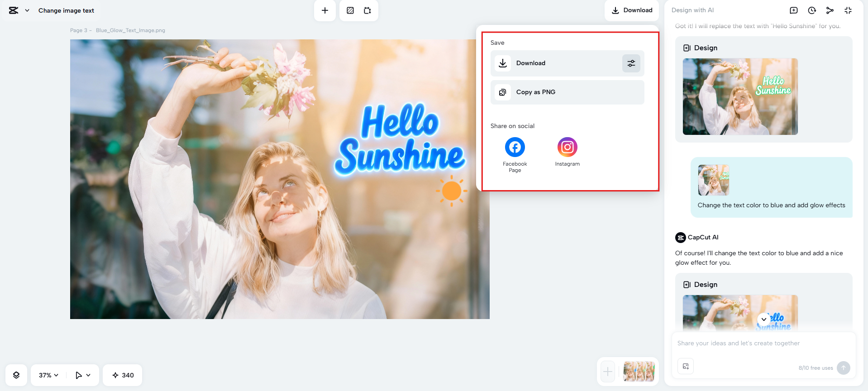
Task: Expand the pointer tool options chevron
Action: click(88, 375)
